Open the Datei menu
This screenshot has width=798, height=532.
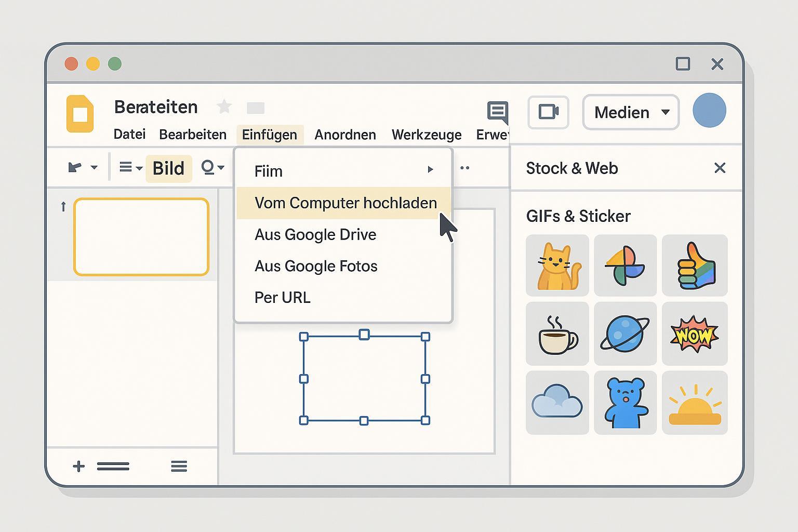point(129,135)
